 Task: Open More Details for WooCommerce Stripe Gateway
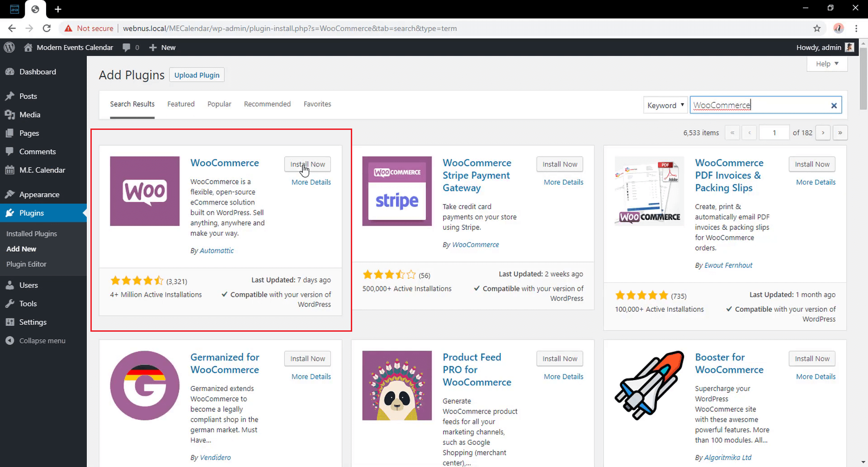point(563,182)
